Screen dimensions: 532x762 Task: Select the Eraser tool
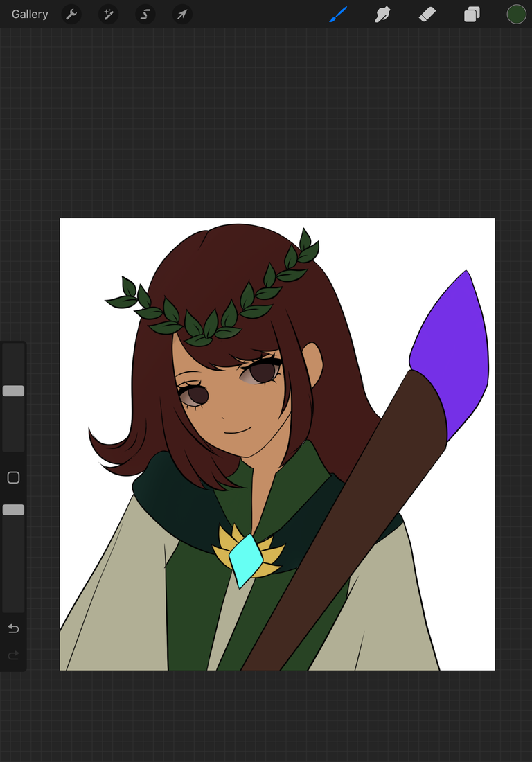[427, 14]
